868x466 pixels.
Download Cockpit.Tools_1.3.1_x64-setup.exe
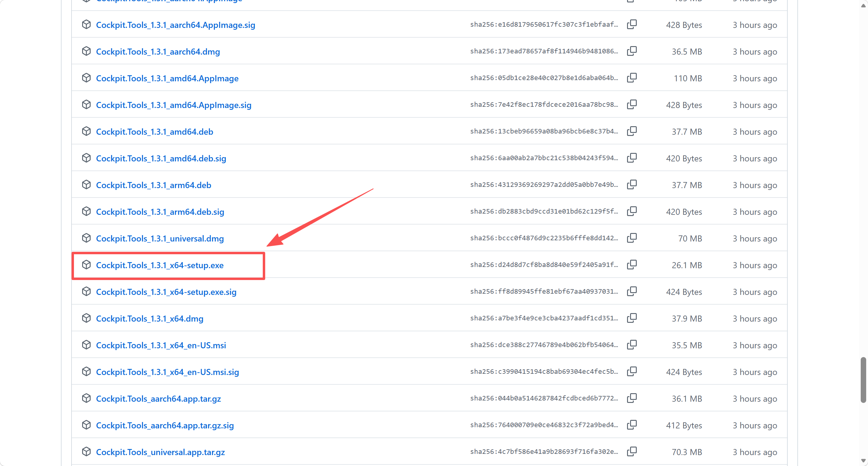coord(160,265)
